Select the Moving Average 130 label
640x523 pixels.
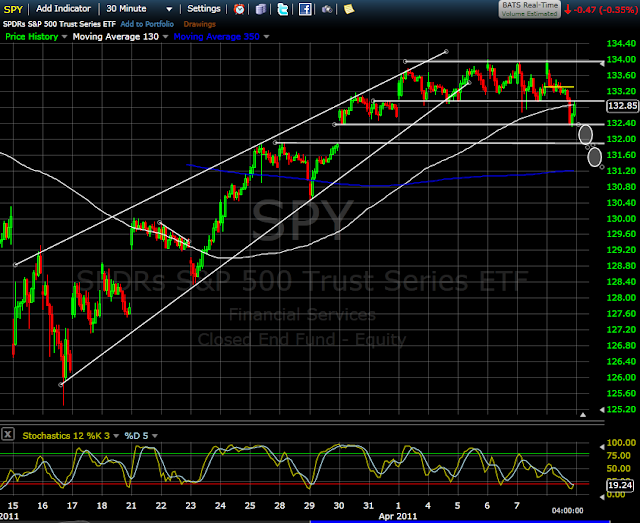click(x=116, y=37)
